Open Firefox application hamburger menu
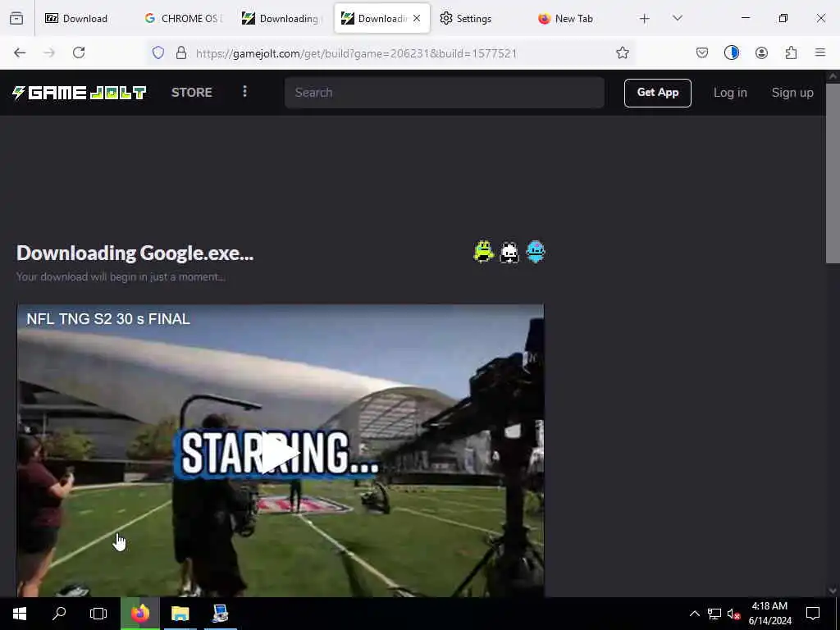 [820, 52]
